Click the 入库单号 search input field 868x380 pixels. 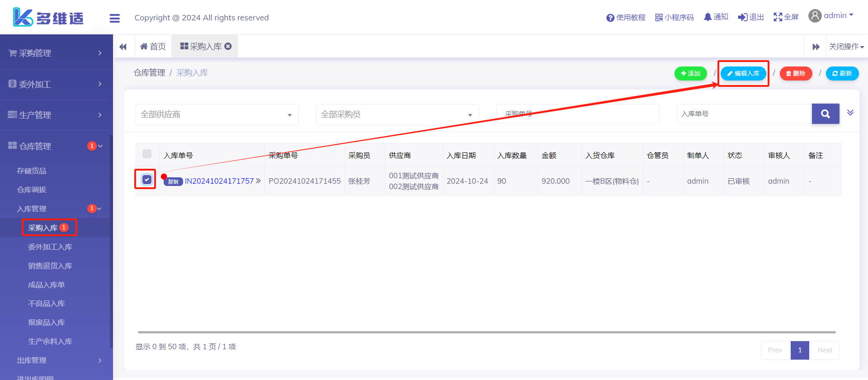click(744, 114)
